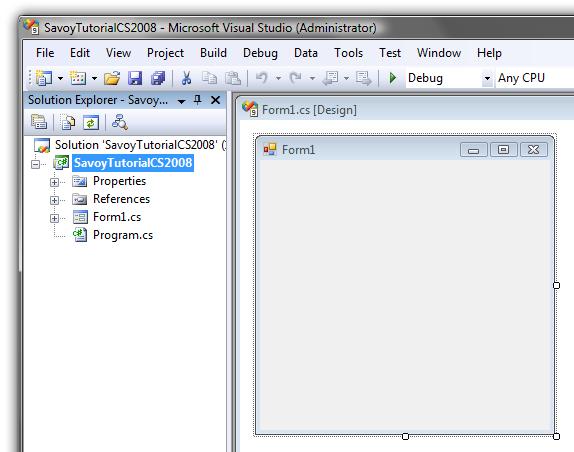Click Refresh icon in Solution Explorer

[x=91, y=123]
